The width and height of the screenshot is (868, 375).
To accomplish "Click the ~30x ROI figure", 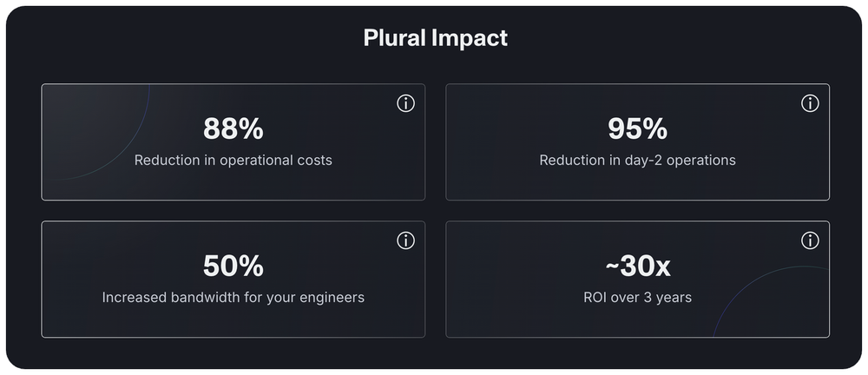I will tap(637, 266).
